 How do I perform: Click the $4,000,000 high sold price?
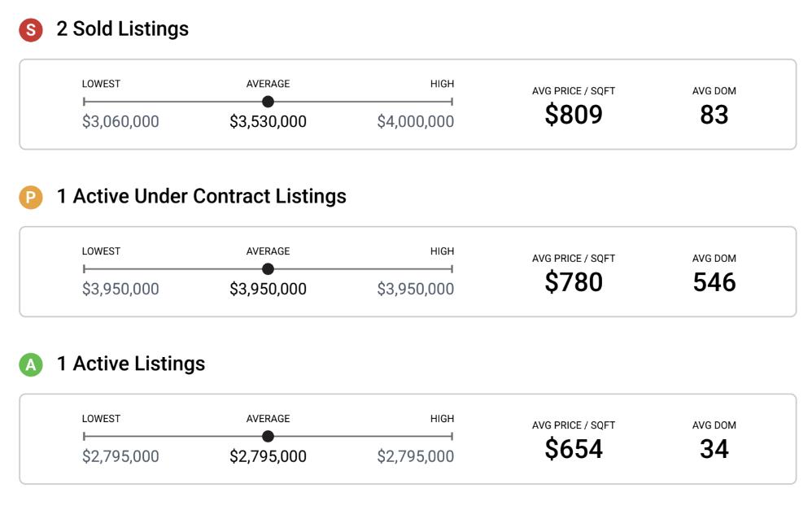click(415, 122)
